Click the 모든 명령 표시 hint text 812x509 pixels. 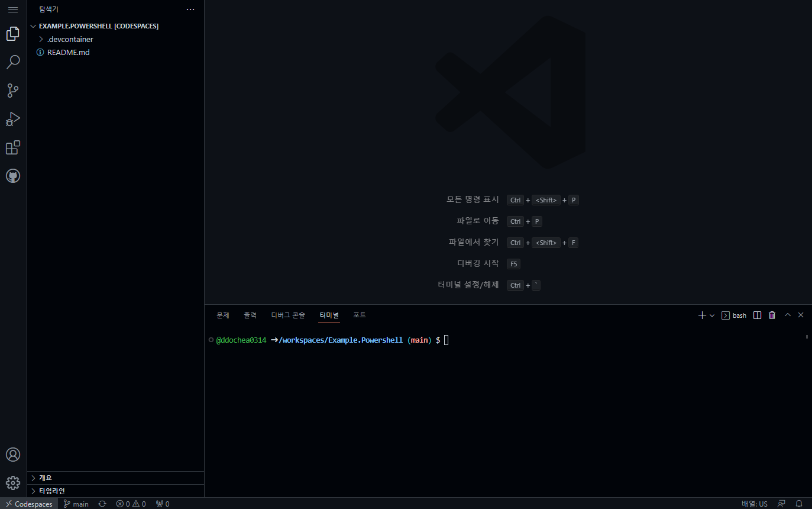pos(473,199)
